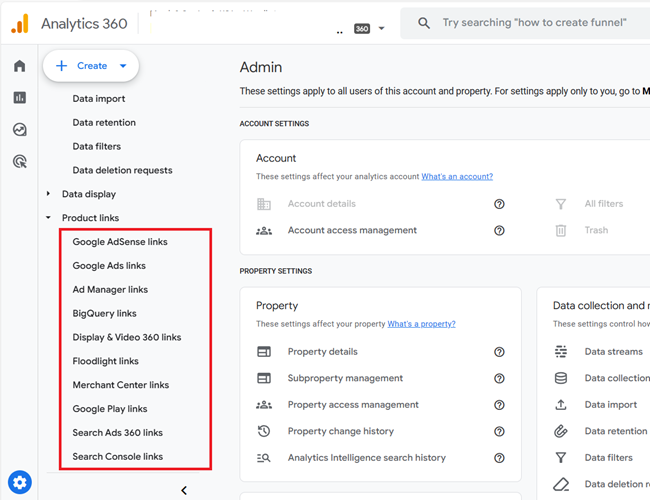Click the Property change history clock icon
650x500 pixels.
coord(264,432)
